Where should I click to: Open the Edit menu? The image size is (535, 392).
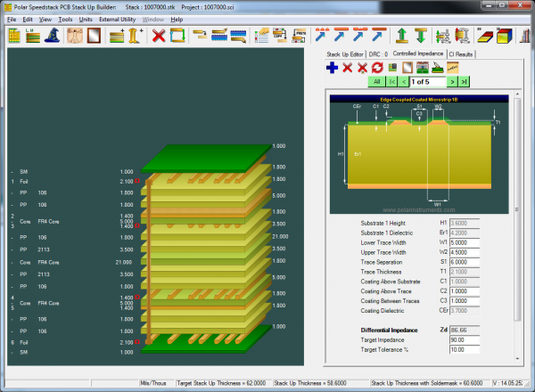[28, 20]
